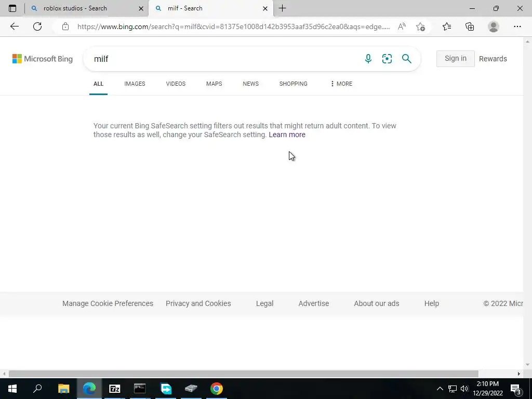Open Windows taskbar search
This screenshot has height=399, width=532.
coord(37,389)
